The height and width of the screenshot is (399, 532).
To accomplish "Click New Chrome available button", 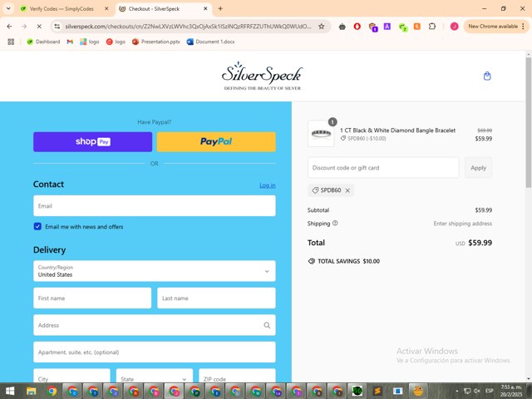I will point(493,26).
